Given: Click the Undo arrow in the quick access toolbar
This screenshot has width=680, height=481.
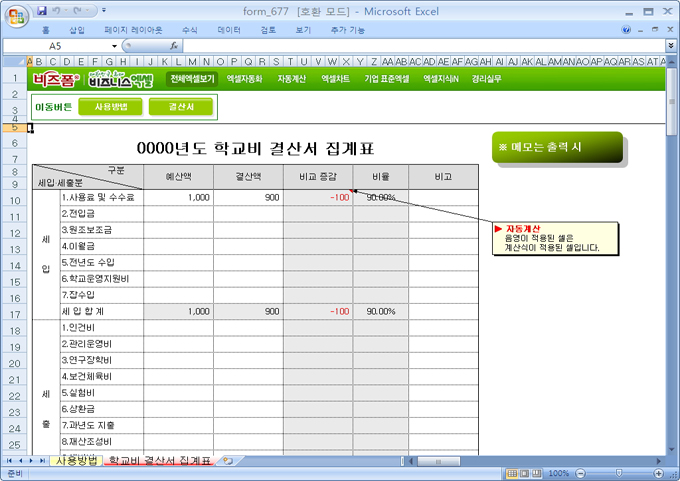Looking at the screenshot, I should point(56,10).
